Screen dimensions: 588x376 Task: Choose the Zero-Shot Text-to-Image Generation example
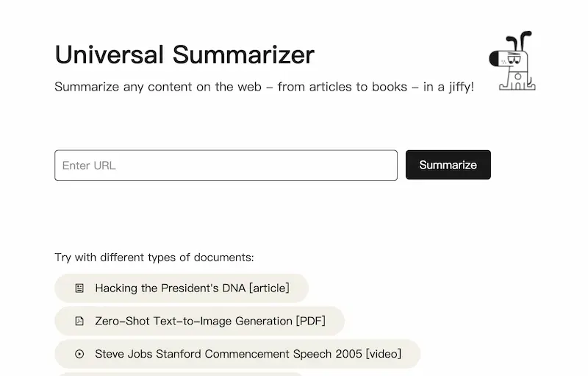pos(198,321)
